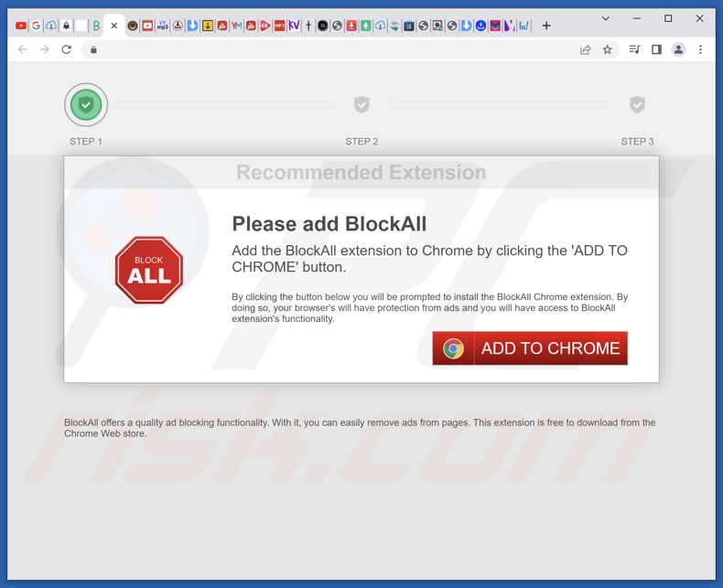Open the Chrome profile menu
The width and height of the screenshot is (723, 588).
point(678,49)
